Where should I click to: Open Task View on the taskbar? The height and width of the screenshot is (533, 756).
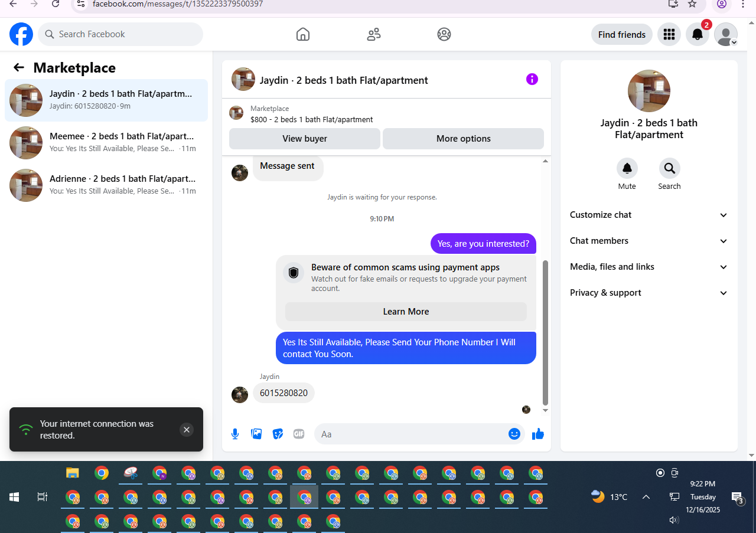click(x=43, y=497)
